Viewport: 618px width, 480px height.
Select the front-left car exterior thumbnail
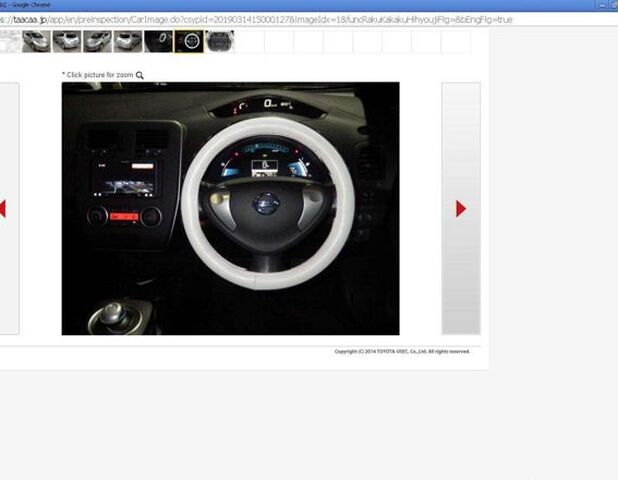pyautogui.click(x=36, y=41)
